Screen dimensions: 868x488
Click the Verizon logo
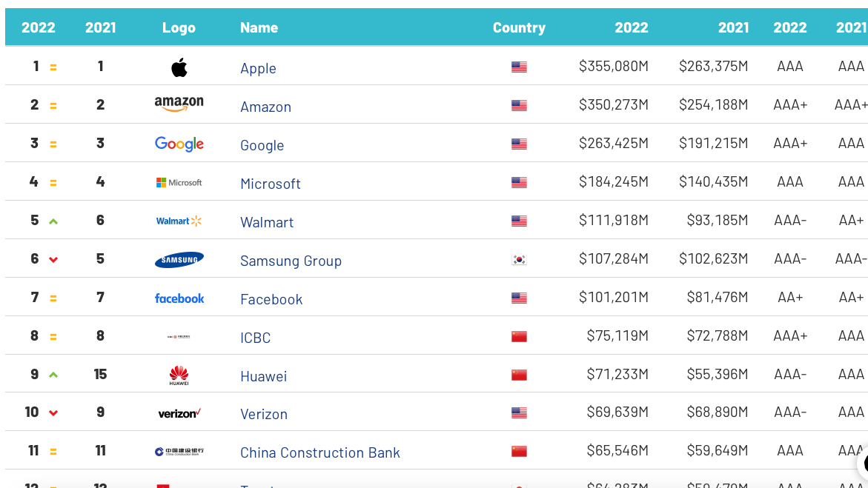click(179, 413)
